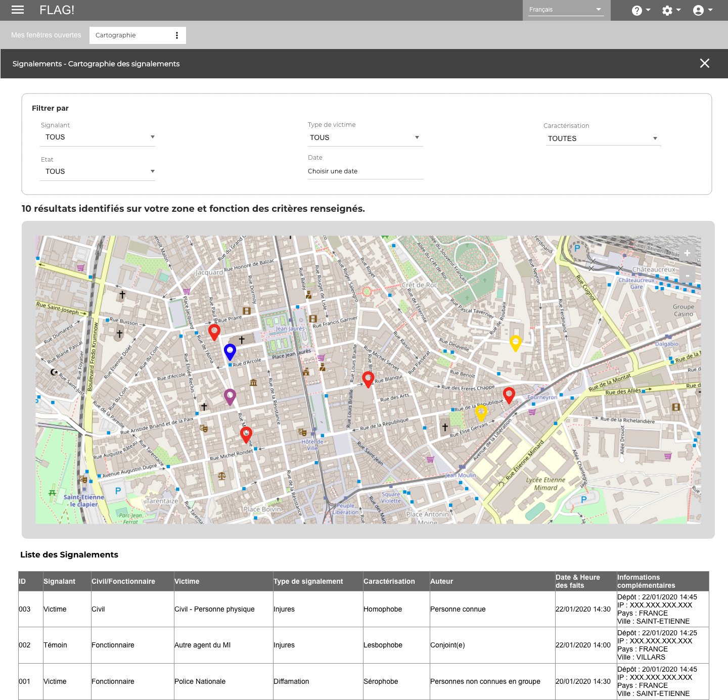The image size is (728, 700).
Task: Change language from the Français selector
Action: pyautogui.click(x=566, y=10)
